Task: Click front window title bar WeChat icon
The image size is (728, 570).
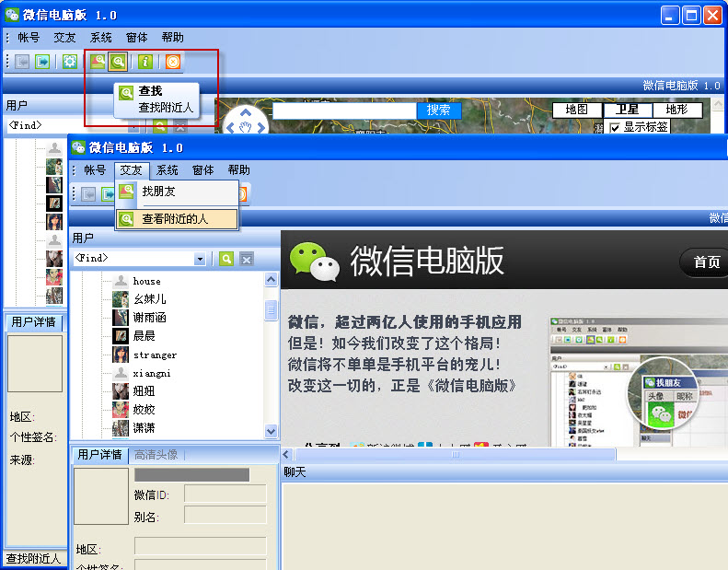Action: coord(78,147)
